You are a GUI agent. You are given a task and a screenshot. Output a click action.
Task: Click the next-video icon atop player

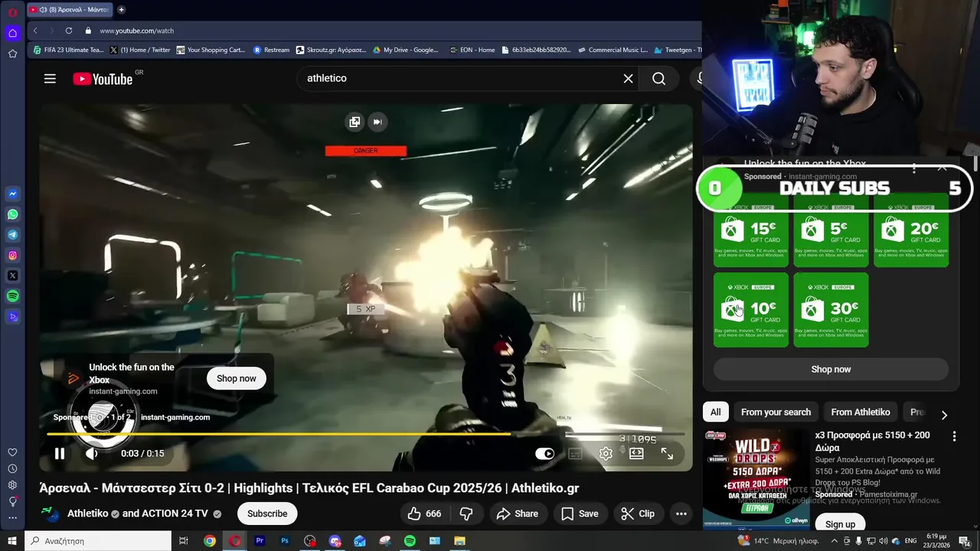pyautogui.click(x=377, y=122)
